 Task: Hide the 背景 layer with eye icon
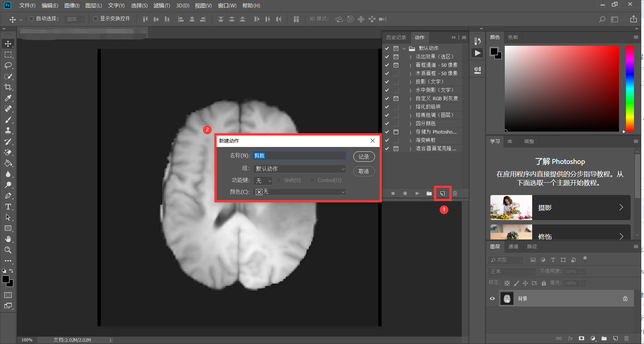[x=492, y=299]
